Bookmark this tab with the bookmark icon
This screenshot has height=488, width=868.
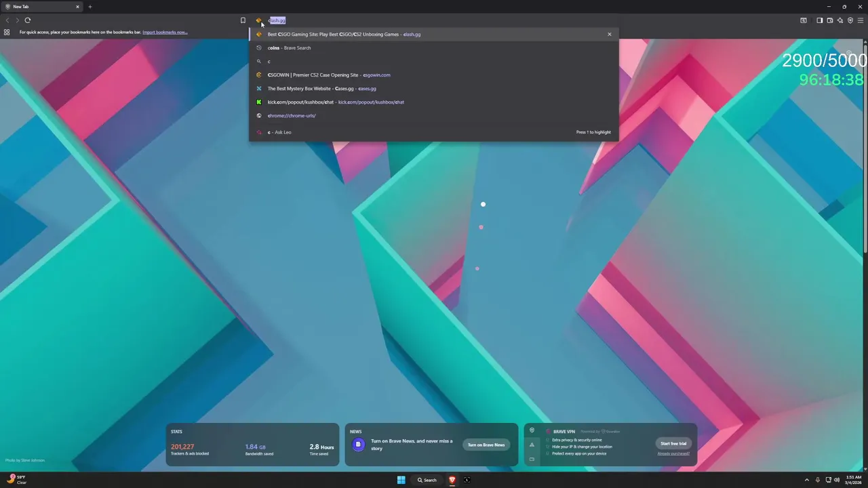pos(243,20)
